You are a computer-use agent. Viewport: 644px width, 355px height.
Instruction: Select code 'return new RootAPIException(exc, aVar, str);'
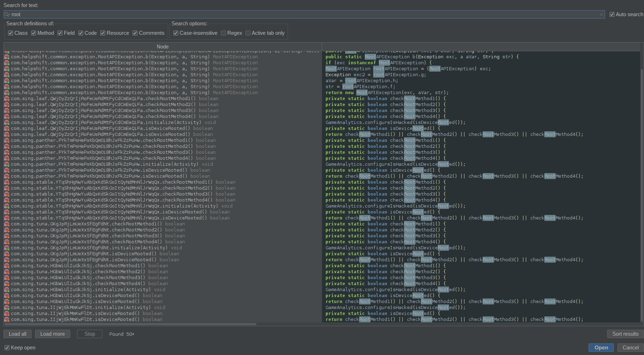(x=387, y=93)
